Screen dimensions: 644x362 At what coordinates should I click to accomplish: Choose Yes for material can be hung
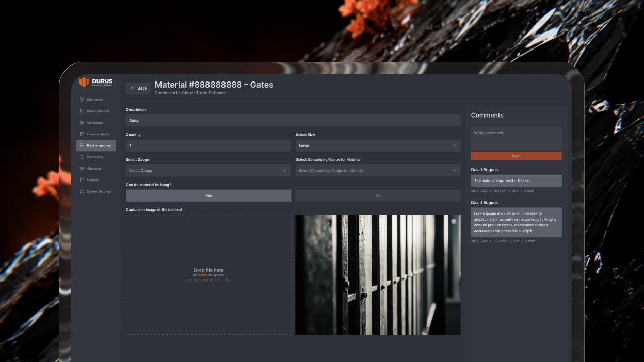[x=208, y=195]
